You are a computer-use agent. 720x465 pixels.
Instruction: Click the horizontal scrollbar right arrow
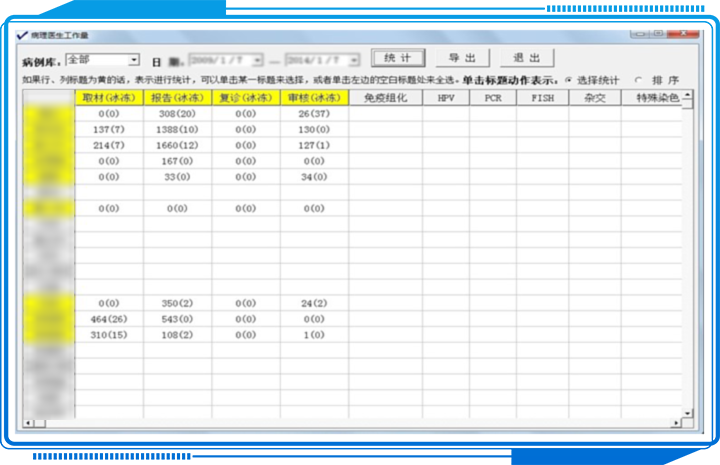tap(676, 424)
